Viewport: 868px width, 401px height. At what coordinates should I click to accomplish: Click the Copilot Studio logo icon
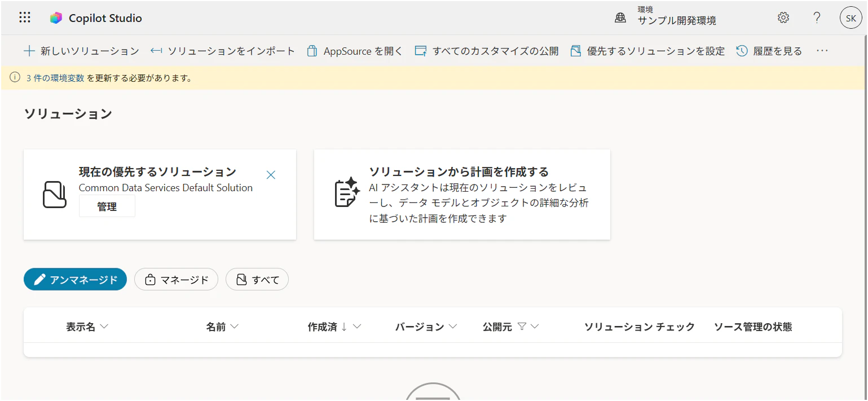[56, 18]
